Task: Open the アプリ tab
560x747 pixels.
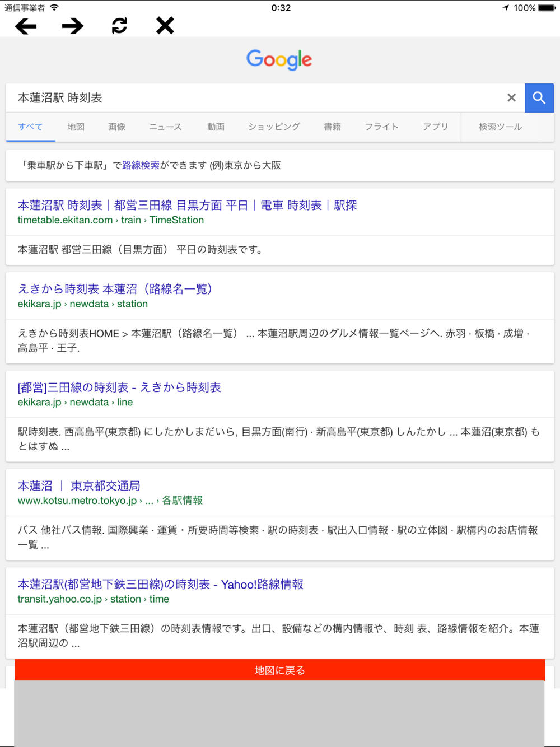Action: click(x=435, y=127)
